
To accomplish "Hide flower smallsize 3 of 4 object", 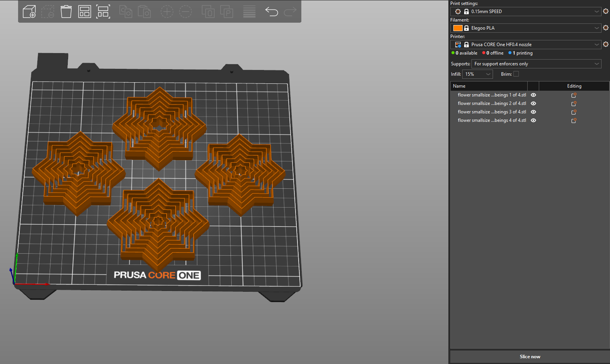I will [x=533, y=112].
